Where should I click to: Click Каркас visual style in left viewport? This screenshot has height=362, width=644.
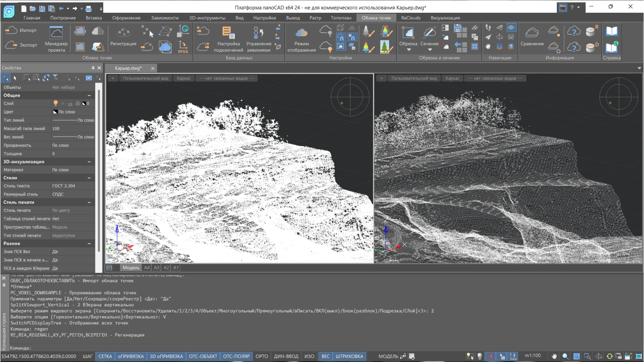pos(184,78)
